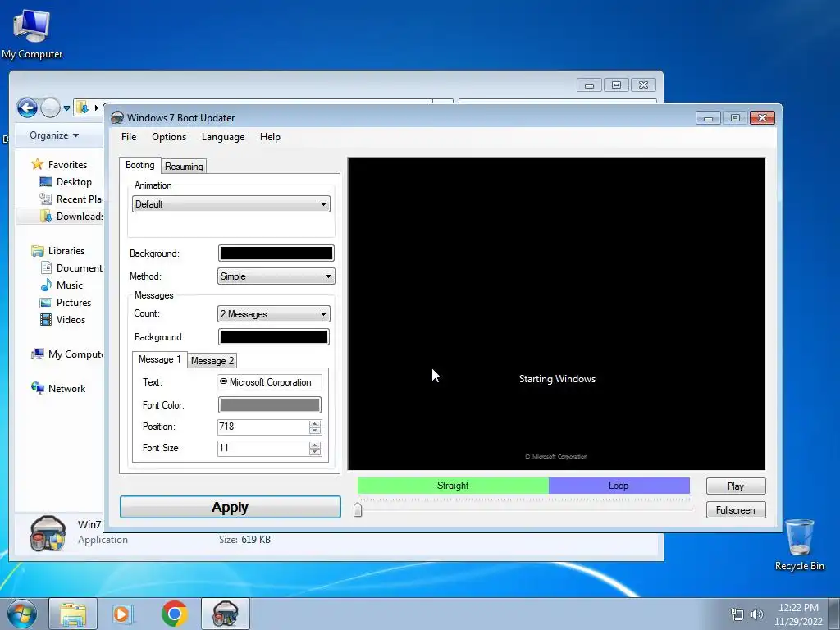Select My Computer in Explorer sidebar
Viewport: 840px width, 630px height.
click(67, 354)
